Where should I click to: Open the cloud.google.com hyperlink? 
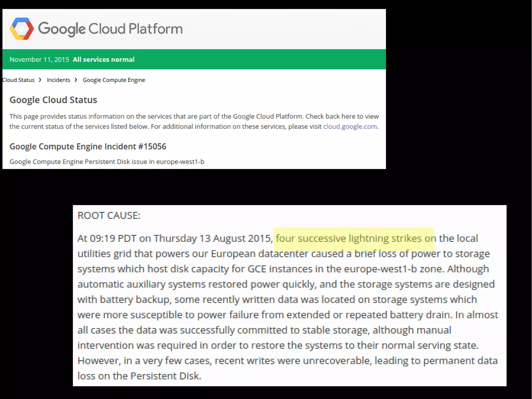[350, 127]
